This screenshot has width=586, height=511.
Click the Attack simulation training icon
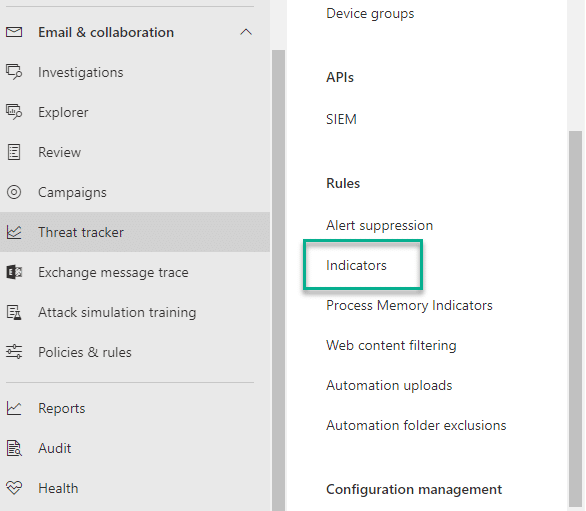tap(14, 312)
